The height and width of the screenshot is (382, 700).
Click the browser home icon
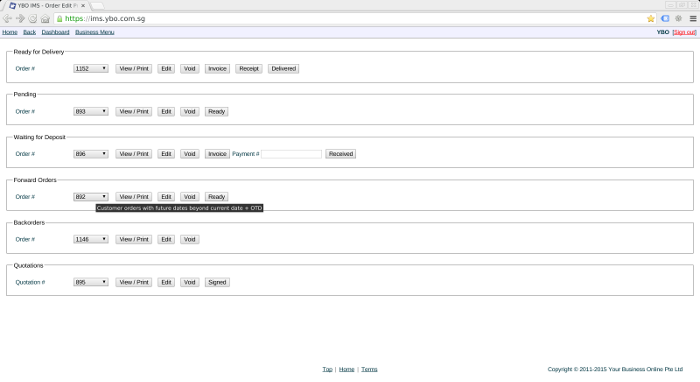point(45,18)
